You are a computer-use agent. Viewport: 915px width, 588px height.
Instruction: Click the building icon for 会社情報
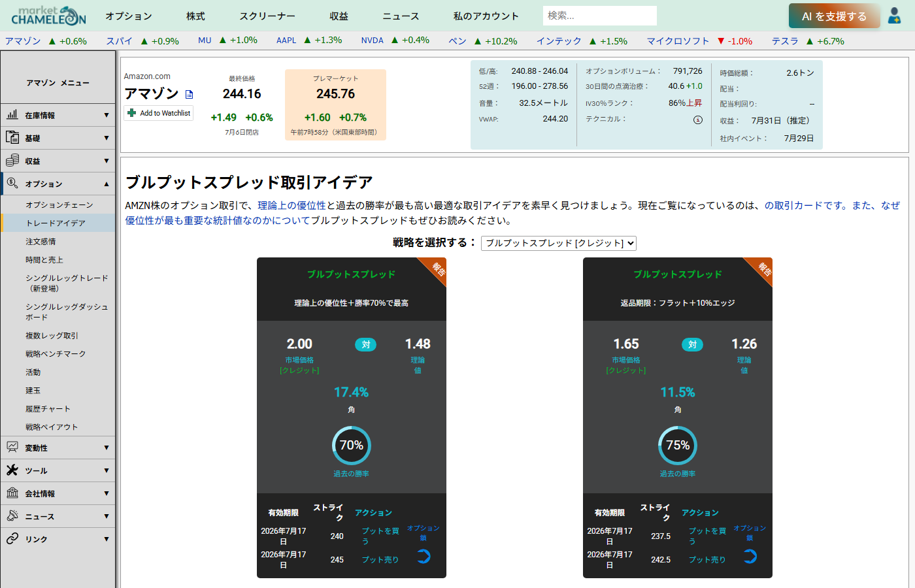[12, 493]
